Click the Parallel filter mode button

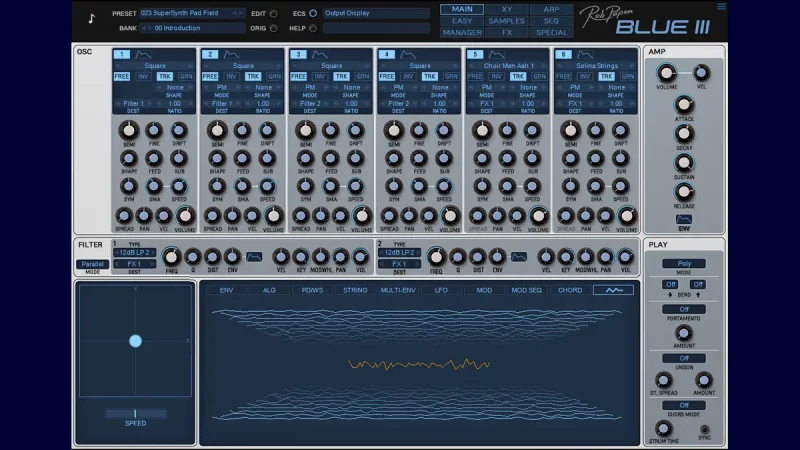coord(92,264)
